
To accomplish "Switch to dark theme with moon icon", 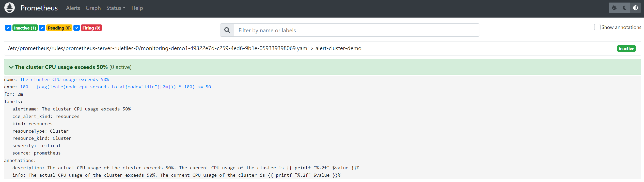I will pyautogui.click(x=625, y=8).
